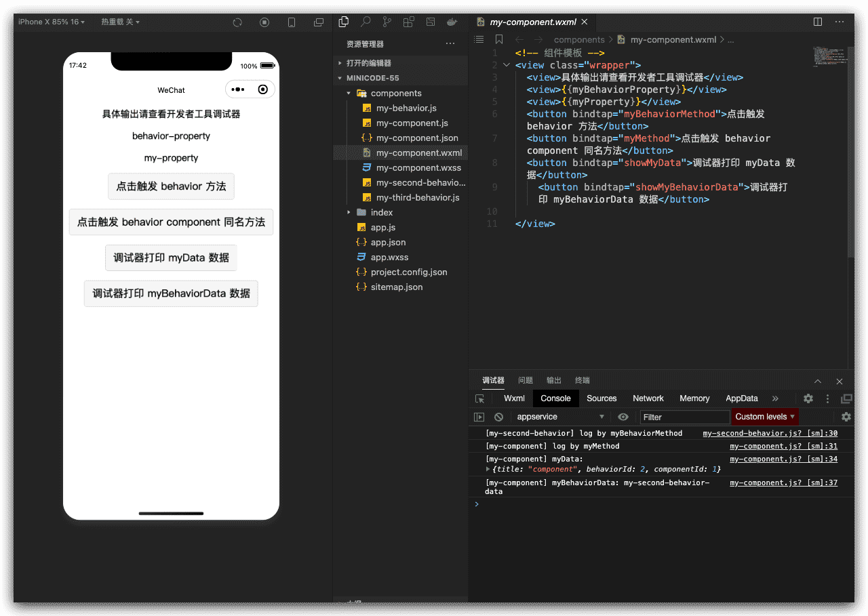Click the clear console icon

[x=498, y=417]
